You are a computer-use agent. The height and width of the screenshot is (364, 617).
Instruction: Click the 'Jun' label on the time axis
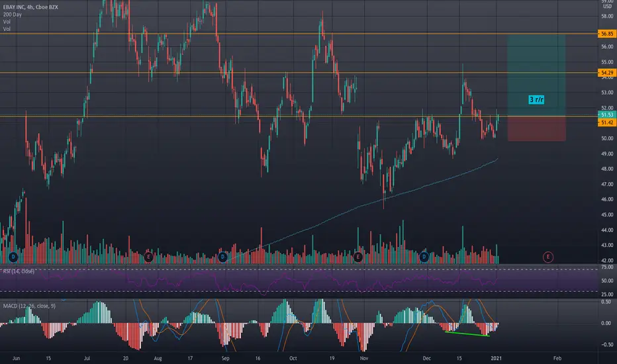pos(16,358)
